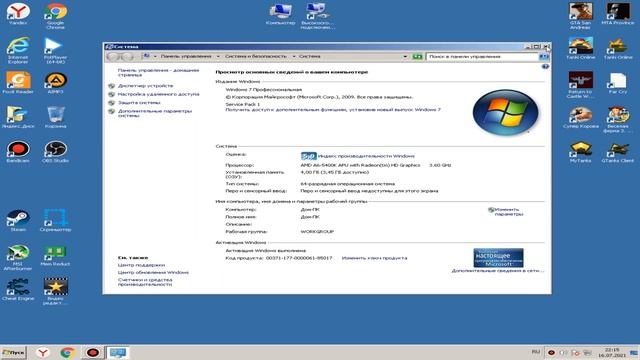Screen dimensions: 640x360
Task: Open Yandex browser from the taskbar
Action: coord(43,352)
